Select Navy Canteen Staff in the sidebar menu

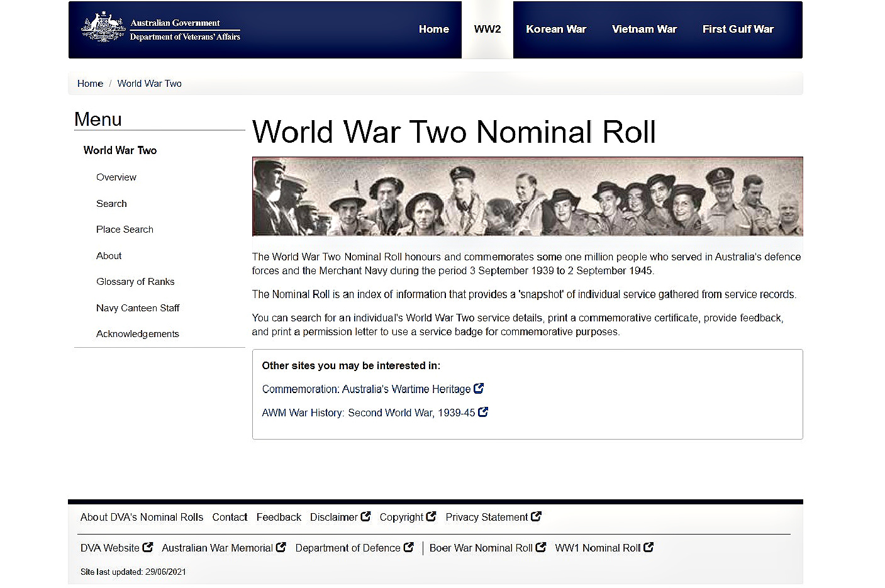click(138, 308)
